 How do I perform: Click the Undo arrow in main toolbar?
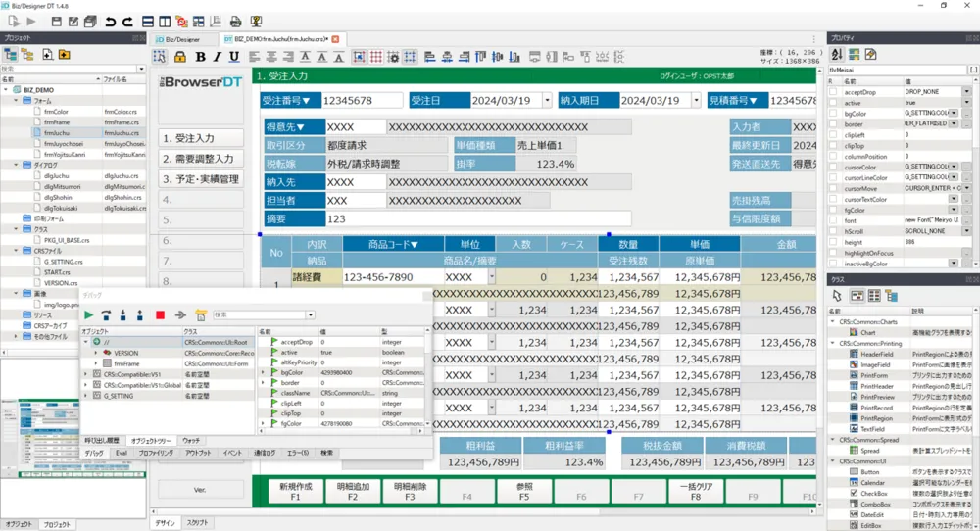(110, 21)
